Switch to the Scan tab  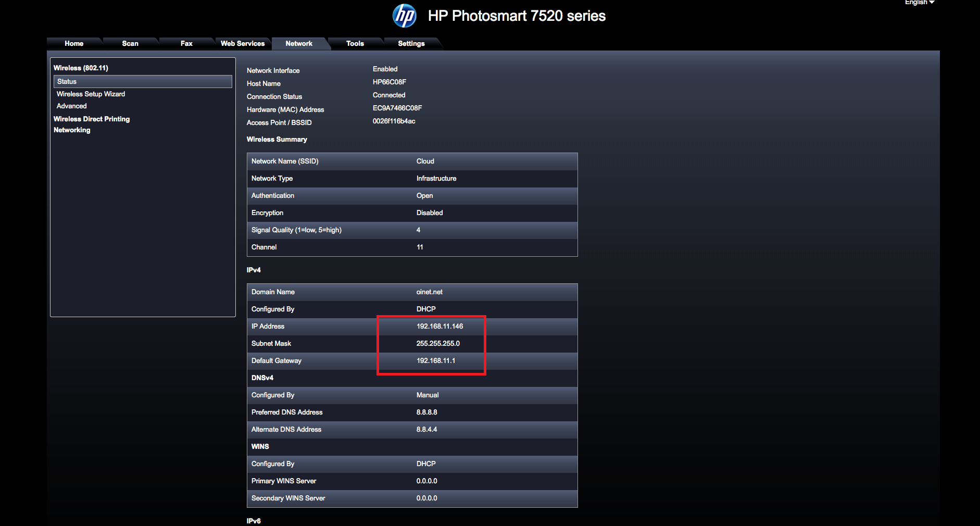[130, 44]
